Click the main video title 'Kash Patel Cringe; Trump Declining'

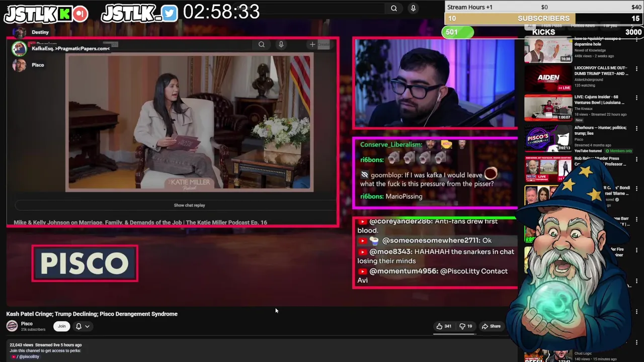coord(92,314)
